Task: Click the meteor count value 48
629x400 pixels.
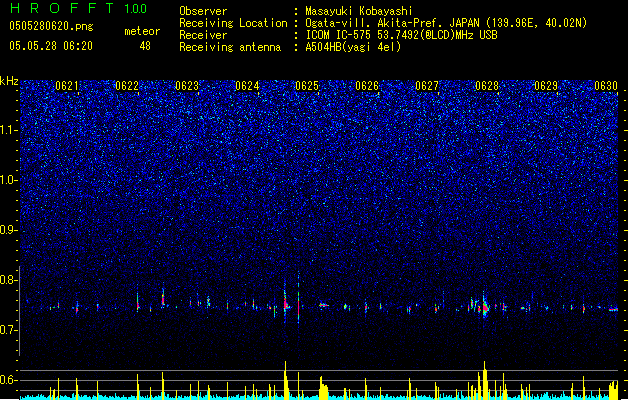Action: (x=145, y=46)
